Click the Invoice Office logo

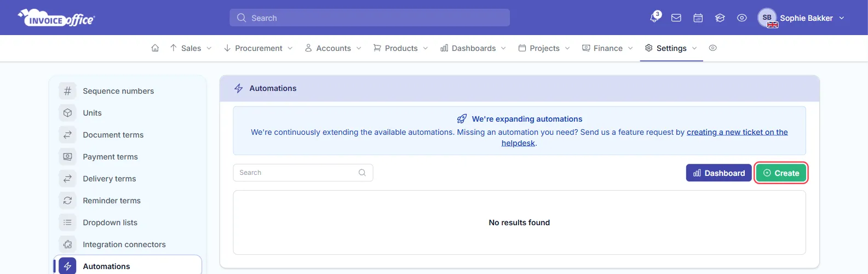[x=56, y=18]
